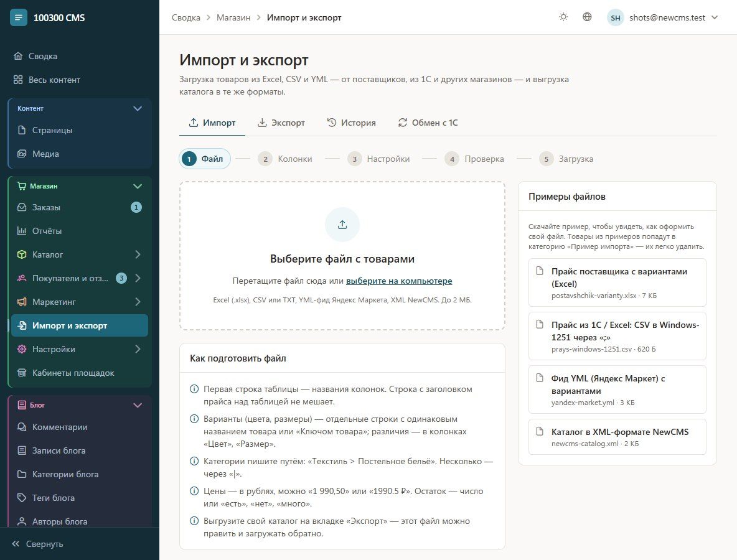Open Страницы sidebar item

pyautogui.click(x=80, y=130)
